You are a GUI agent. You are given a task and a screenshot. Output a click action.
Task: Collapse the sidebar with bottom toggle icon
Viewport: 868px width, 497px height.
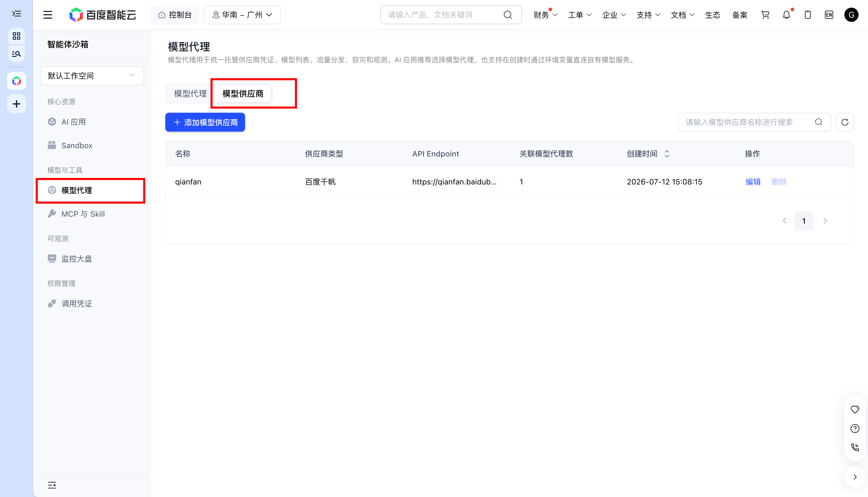coord(52,485)
